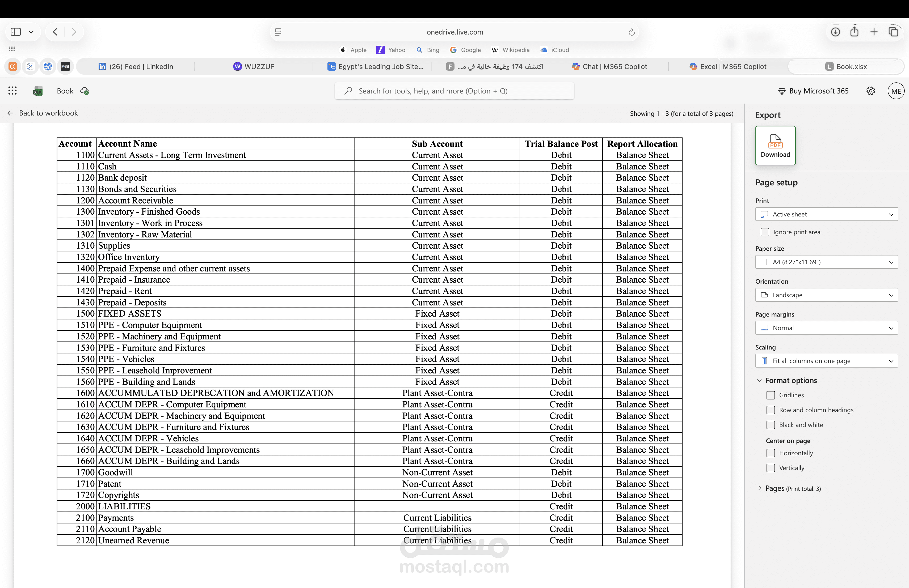Open the Page margins Normal dropdown

827,328
